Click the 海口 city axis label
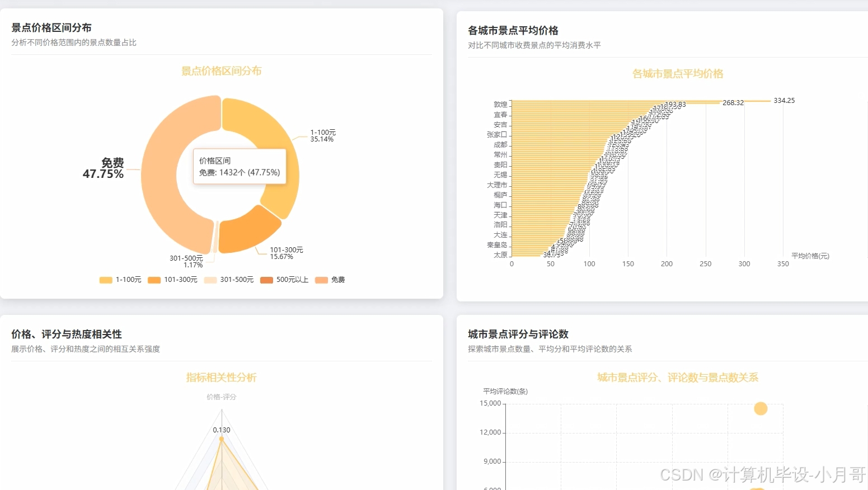The image size is (868, 490). click(500, 205)
